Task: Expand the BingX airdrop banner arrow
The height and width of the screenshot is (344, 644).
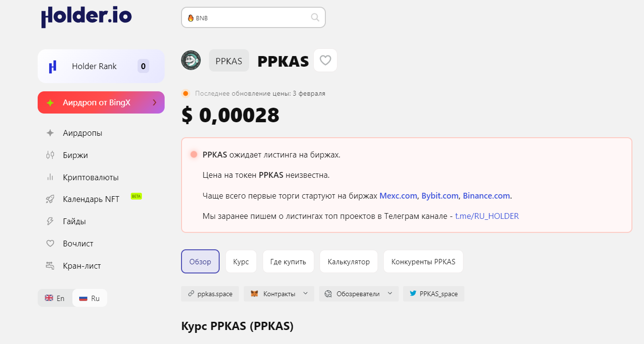Action: point(154,102)
